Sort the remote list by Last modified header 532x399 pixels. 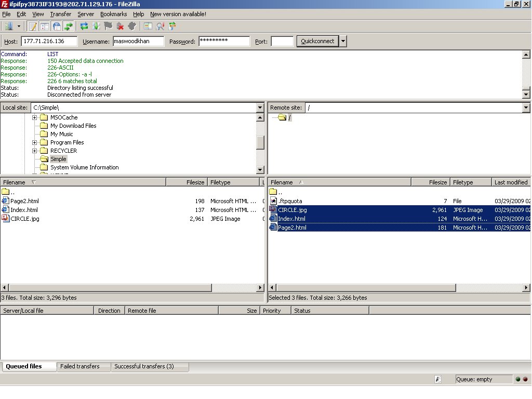tap(511, 182)
